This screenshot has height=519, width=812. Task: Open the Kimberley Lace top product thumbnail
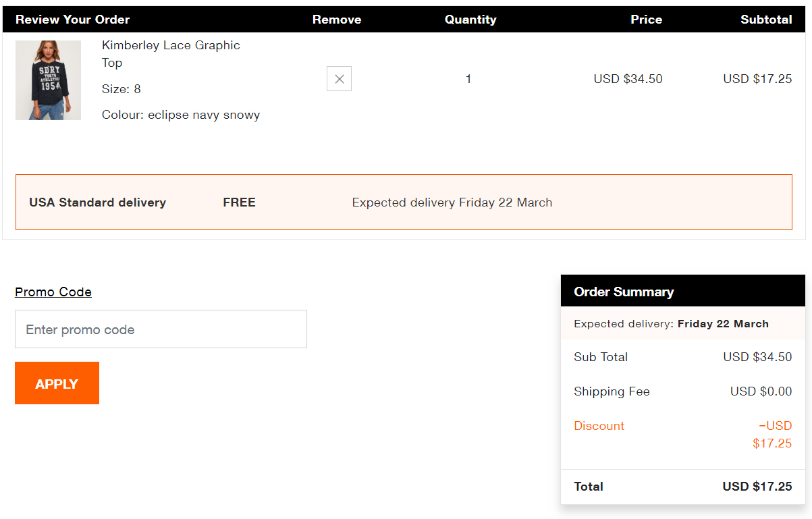coord(48,80)
